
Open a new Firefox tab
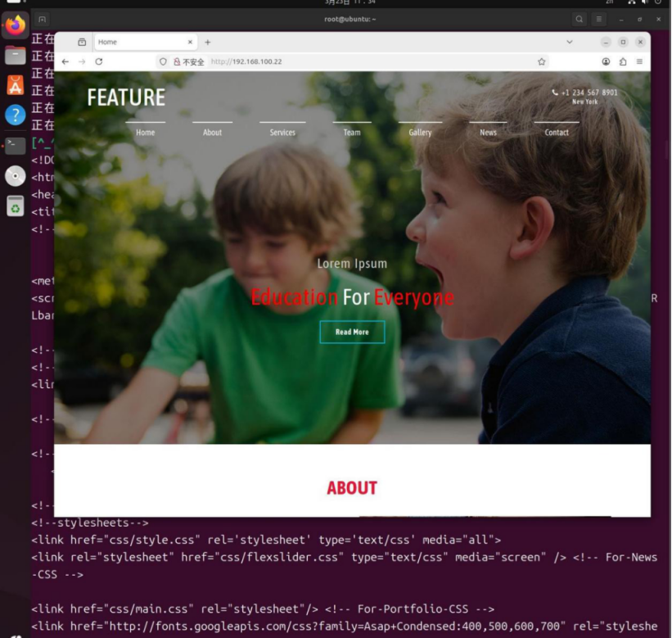tap(208, 42)
